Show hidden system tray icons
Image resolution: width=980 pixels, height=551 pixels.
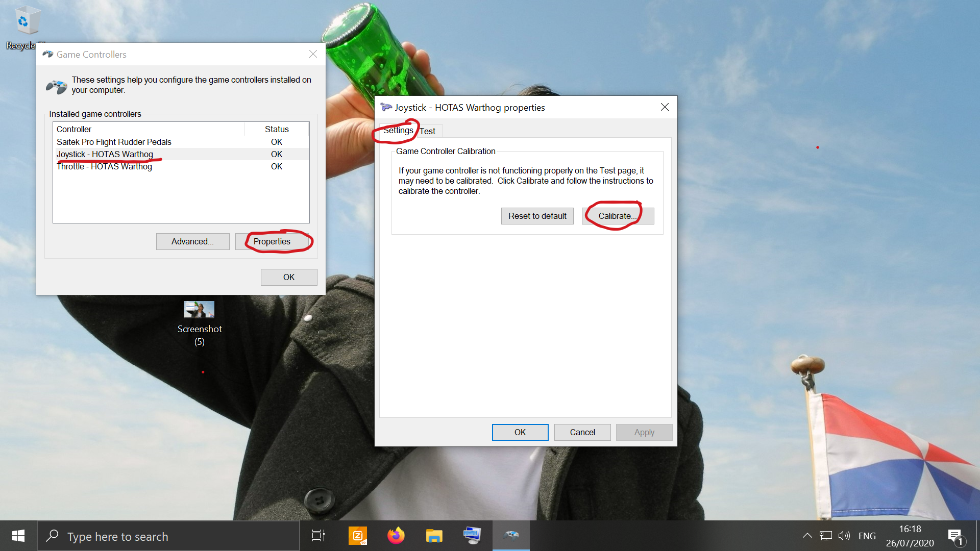tap(807, 536)
